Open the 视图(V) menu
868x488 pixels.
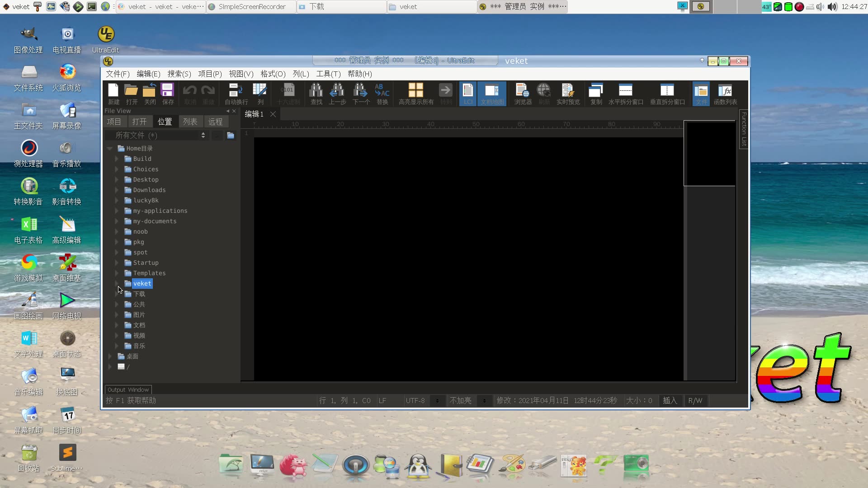[x=241, y=74]
